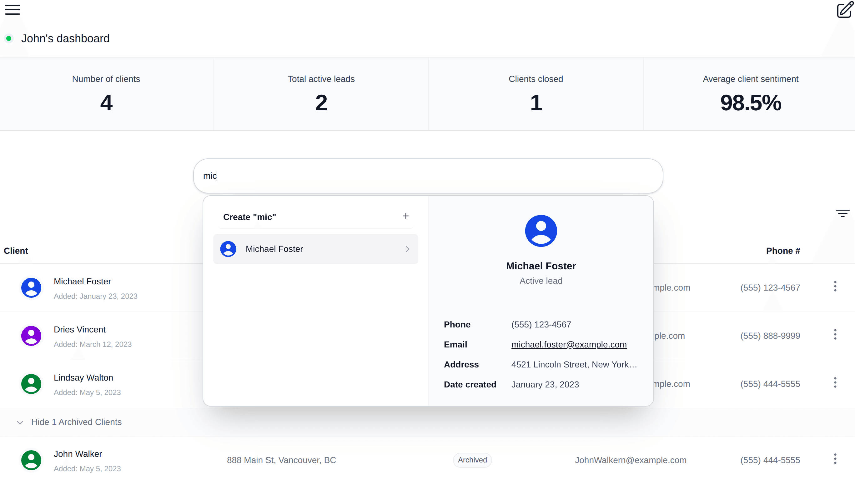855x504 pixels.
Task: Click the green status dot by dashboard title
Action: [9, 39]
